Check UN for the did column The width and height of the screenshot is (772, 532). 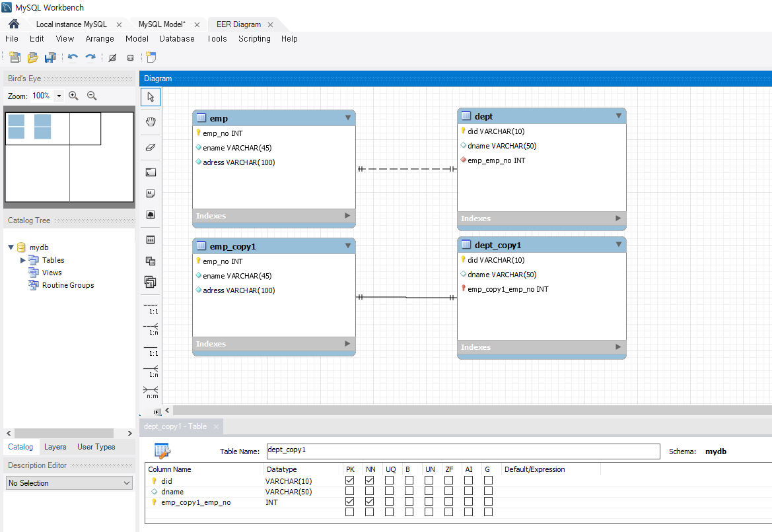pos(429,481)
